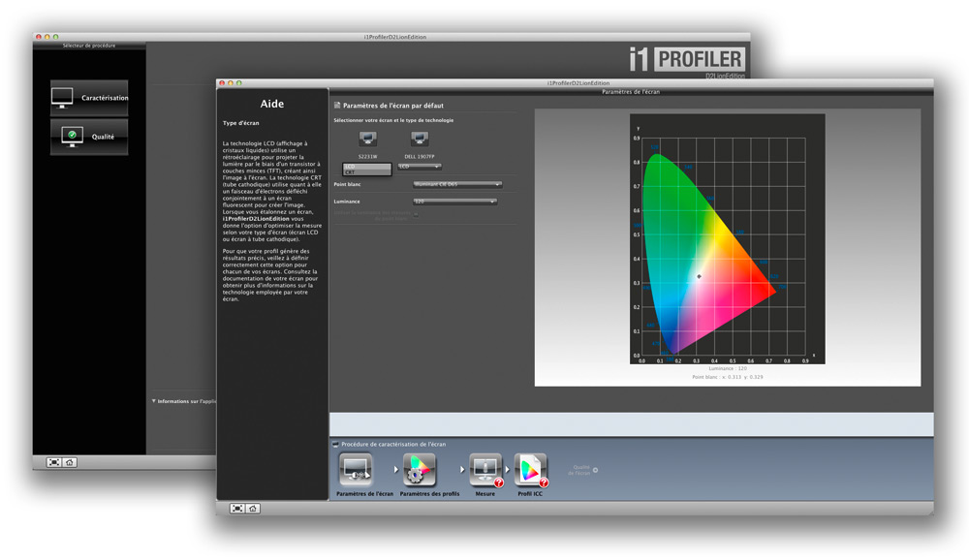Select the S2231W display icon

pos(367,138)
